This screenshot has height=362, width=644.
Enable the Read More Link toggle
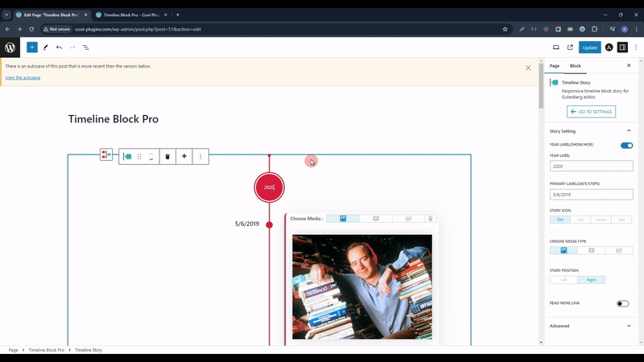click(622, 304)
